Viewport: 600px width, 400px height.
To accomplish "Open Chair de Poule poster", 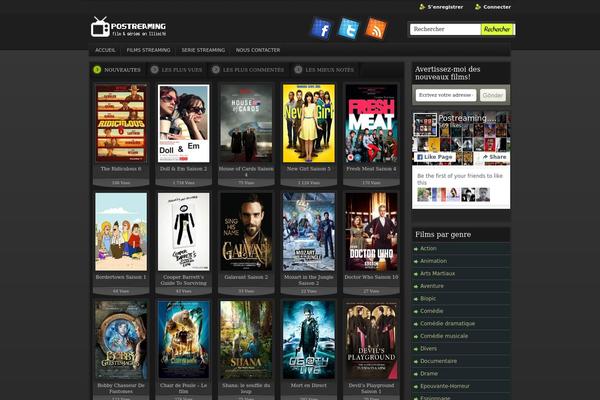I will point(184,340).
